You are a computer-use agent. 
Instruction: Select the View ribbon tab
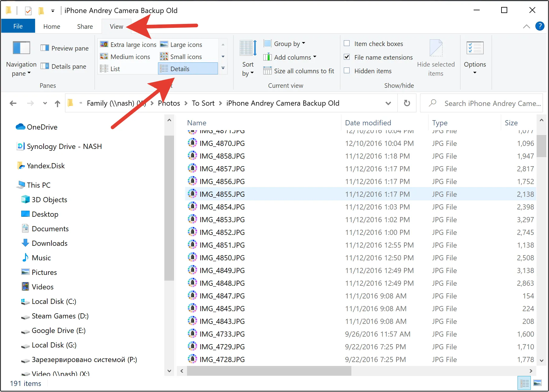tap(117, 26)
